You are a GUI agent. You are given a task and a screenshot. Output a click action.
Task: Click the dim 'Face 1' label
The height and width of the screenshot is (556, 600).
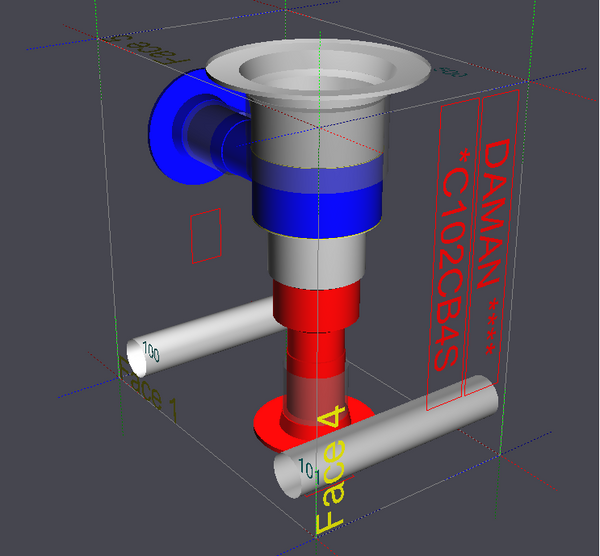[148, 390]
